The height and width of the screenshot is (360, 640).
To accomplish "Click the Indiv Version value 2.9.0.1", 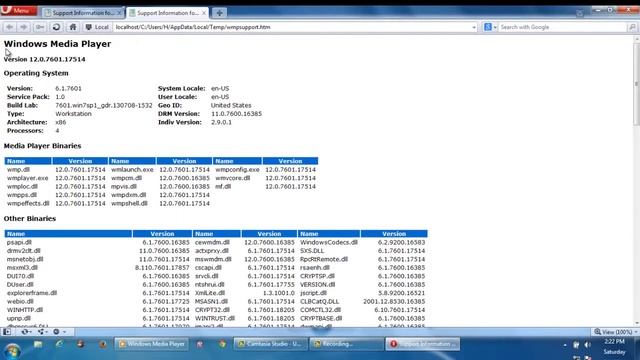I will tap(221, 122).
